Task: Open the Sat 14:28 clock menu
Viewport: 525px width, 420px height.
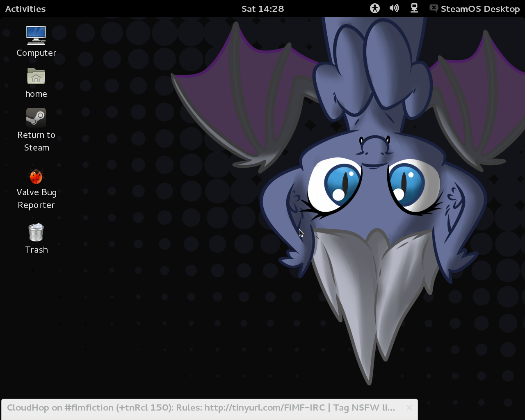Action: pyautogui.click(x=262, y=9)
